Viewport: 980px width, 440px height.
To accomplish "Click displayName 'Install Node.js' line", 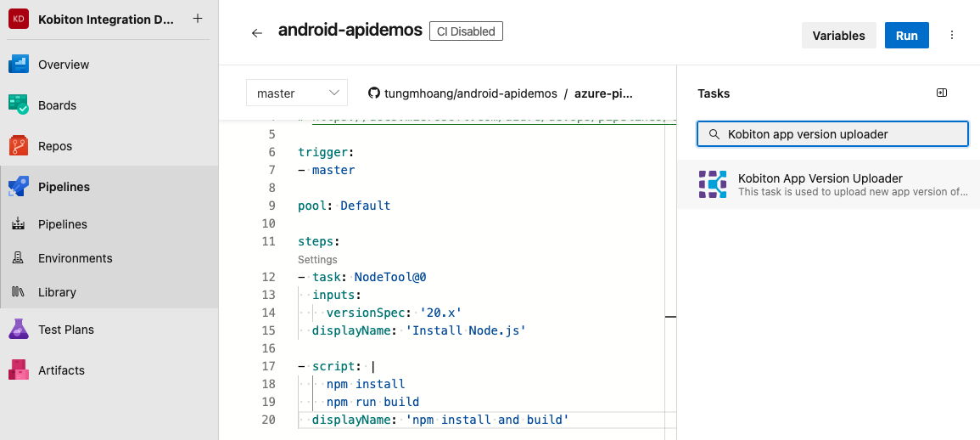I will [419, 330].
